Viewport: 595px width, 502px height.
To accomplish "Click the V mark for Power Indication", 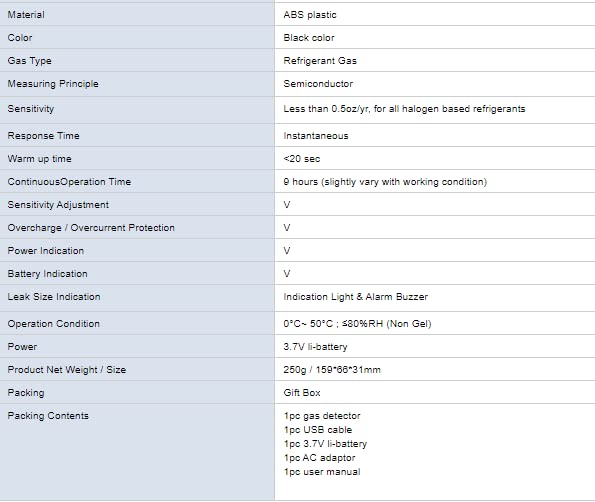I will [x=287, y=251].
